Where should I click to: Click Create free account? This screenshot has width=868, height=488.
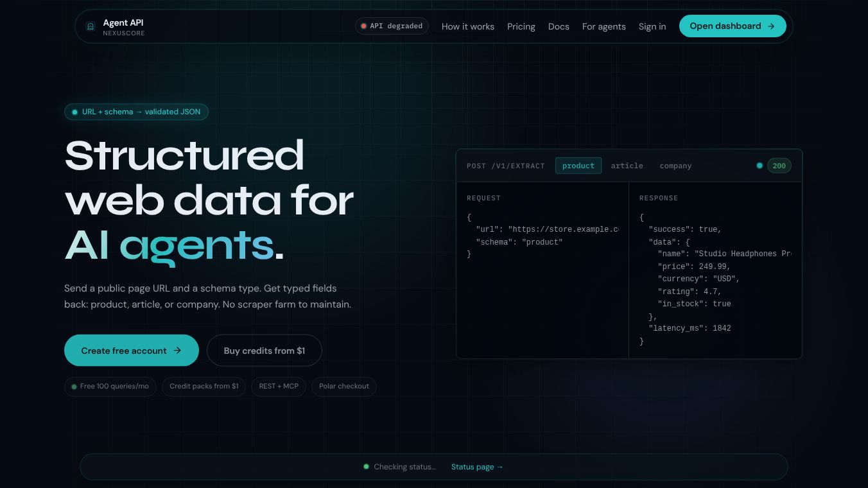tap(132, 351)
